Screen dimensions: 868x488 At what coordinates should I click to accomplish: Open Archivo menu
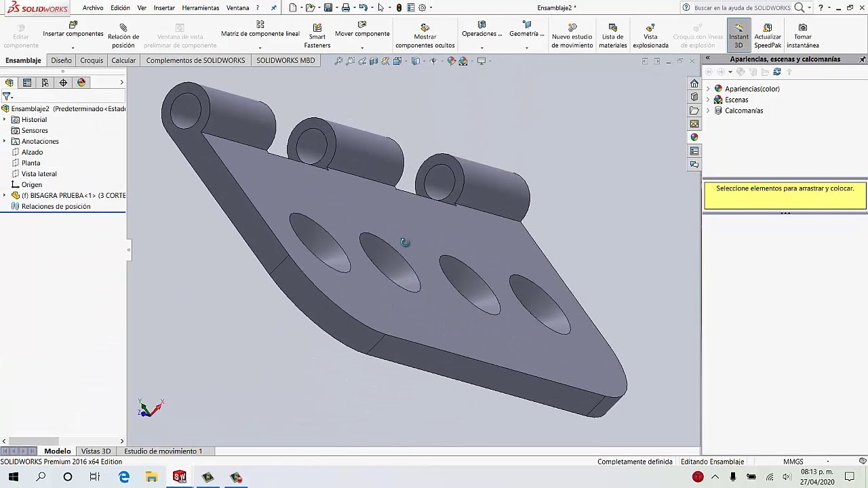[93, 7]
